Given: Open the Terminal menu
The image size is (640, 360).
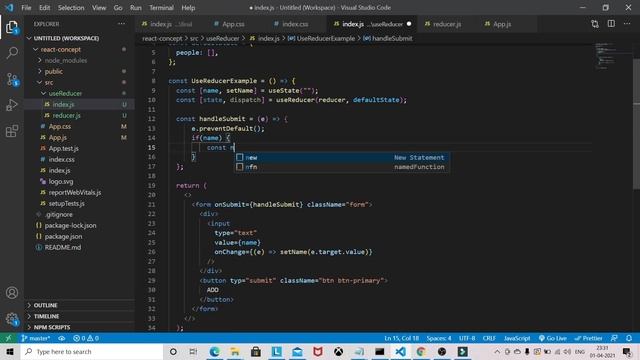Looking at the screenshot, I should tap(161, 7).
